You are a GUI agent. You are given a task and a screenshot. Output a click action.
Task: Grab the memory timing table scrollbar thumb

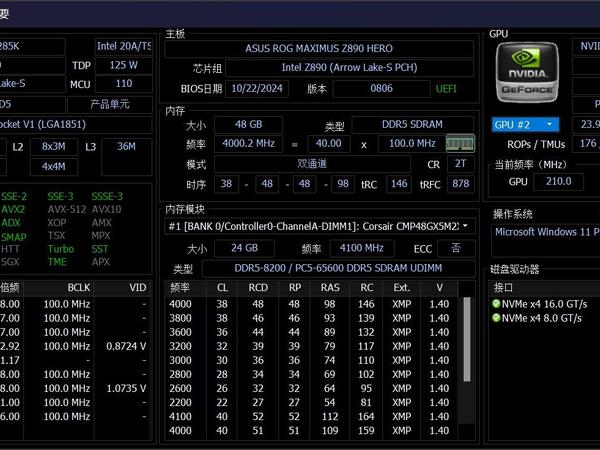point(467,339)
